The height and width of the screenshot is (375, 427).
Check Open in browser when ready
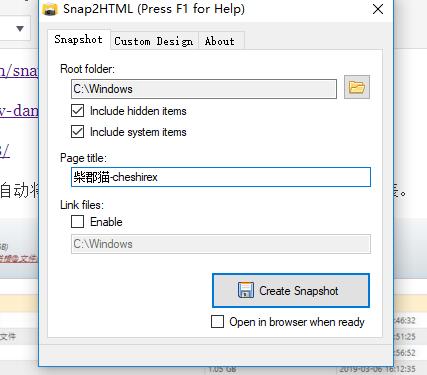pyautogui.click(x=217, y=322)
